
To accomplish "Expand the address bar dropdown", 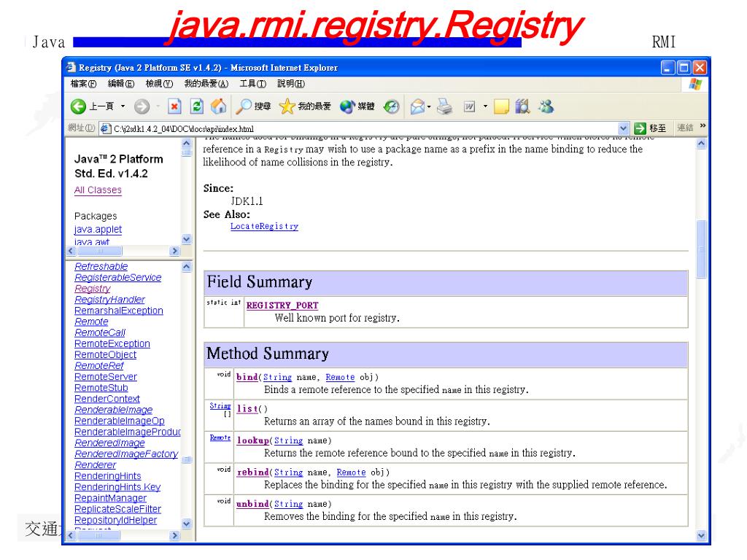I will pos(623,128).
